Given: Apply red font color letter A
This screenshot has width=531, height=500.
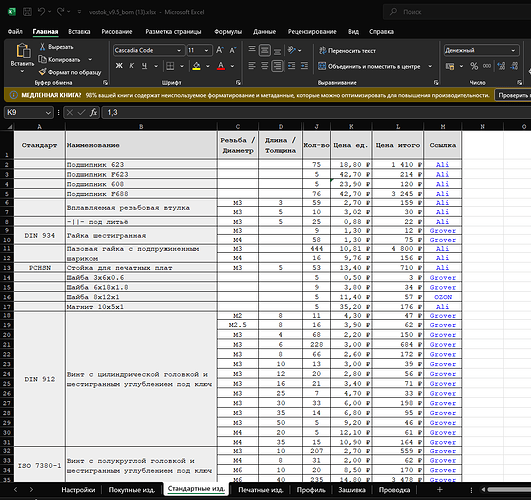Looking at the screenshot, I should [221, 66].
